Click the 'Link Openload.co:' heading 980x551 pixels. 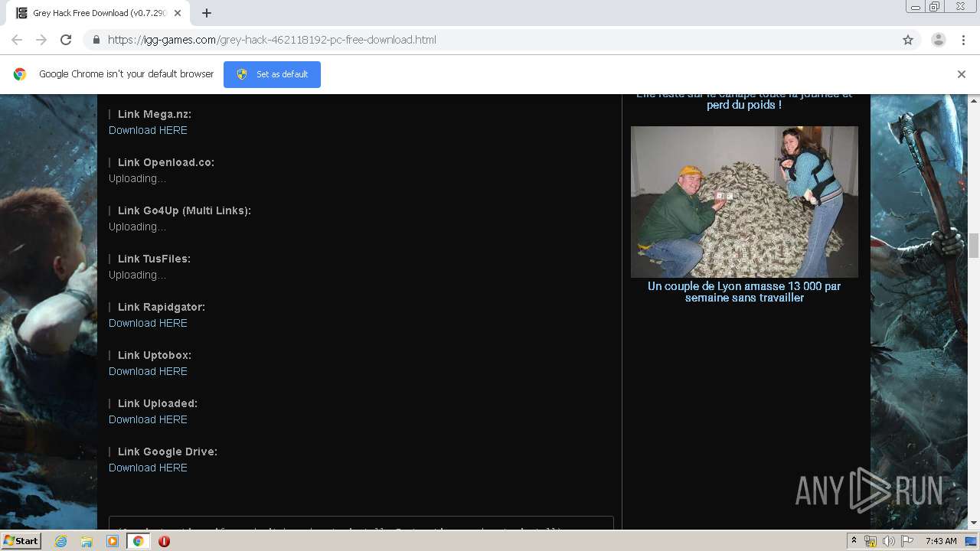166,162
